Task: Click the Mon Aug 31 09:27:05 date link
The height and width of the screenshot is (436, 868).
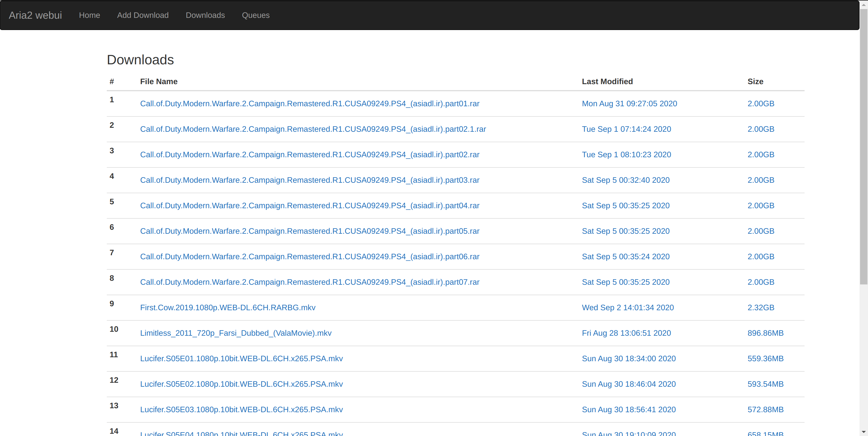Action: tap(629, 103)
